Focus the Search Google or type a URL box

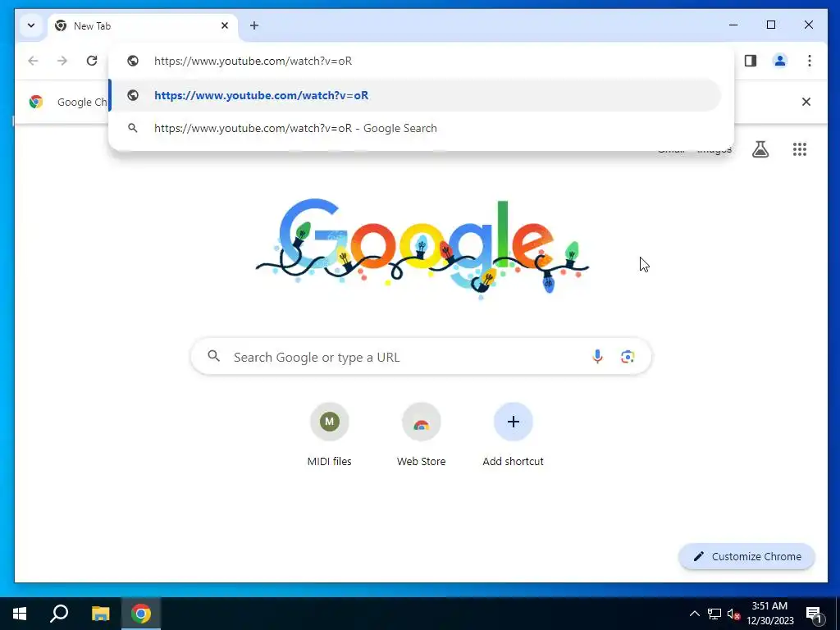pyautogui.click(x=421, y=357)
